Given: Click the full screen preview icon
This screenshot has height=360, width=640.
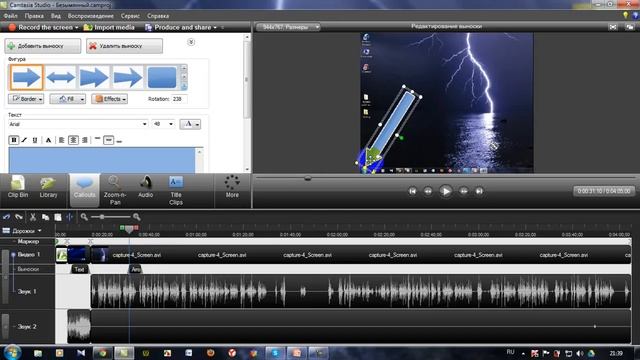Looking at the screenshot, I should coord(613,27).
